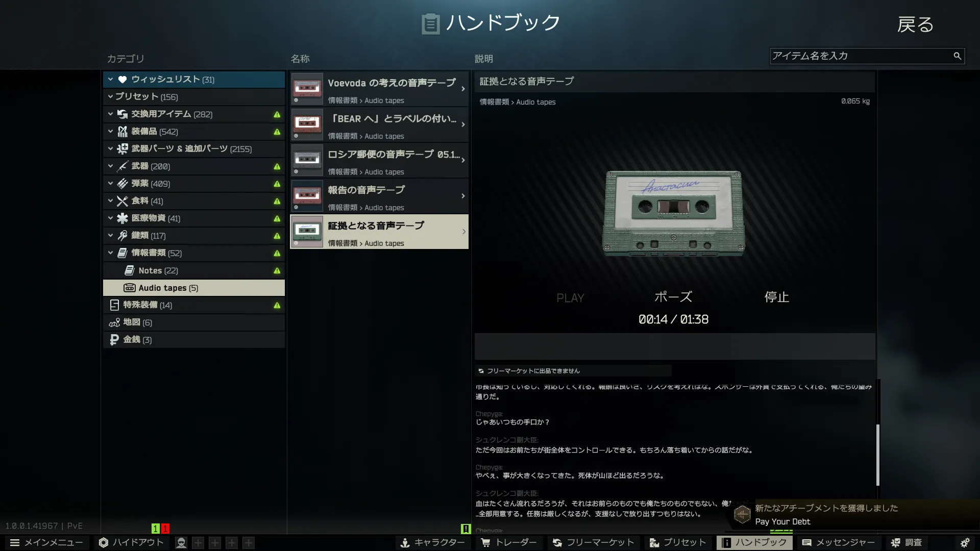Stop tape playback with 停止
The height and width of the screenshot is (551, 980).
pos(776,297)
